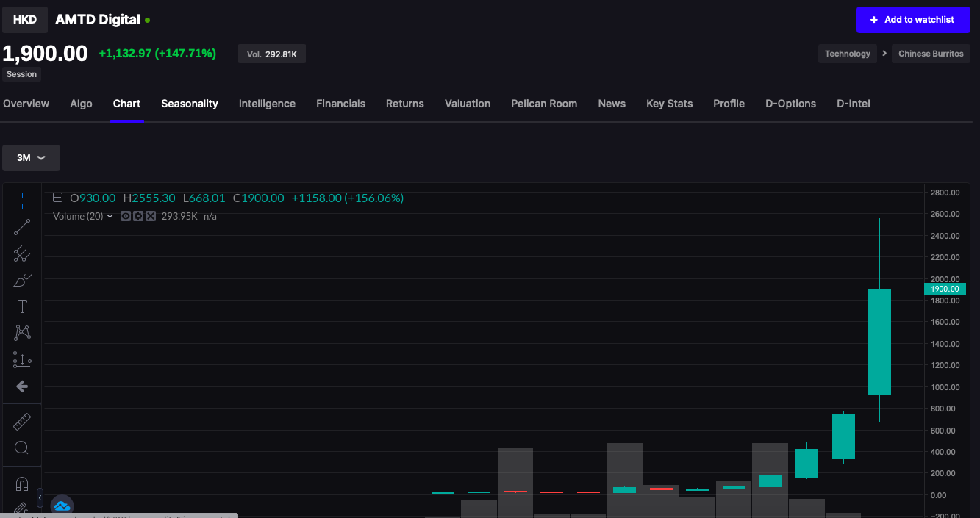This screenshot has height=518, width=980.
Task: Click the O930.00 open value in legend
Action: pyautogui.click(x=93, y=198)
